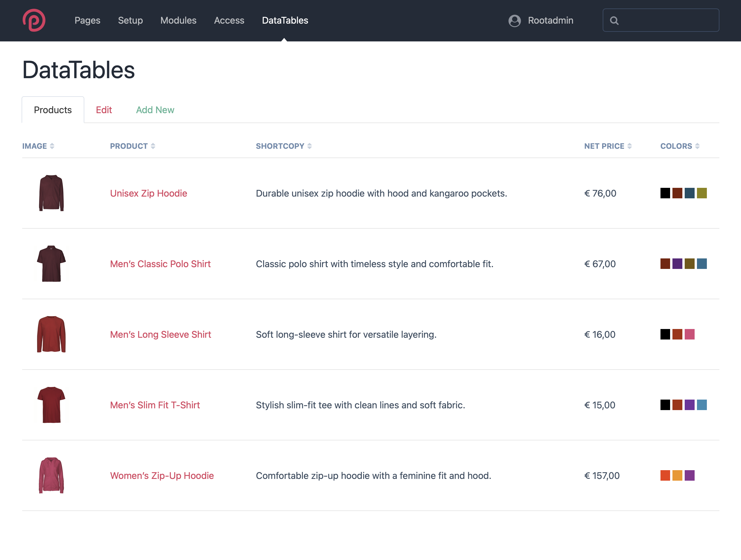This screenshot has height=560, width=741.
Task: Click the DataTables navigation item
Action: pos(285,20)
